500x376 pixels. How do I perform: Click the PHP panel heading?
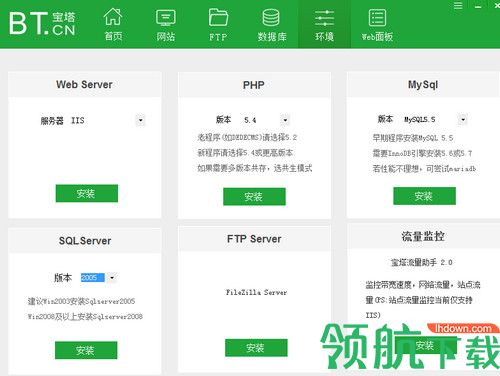coord(254,85)
